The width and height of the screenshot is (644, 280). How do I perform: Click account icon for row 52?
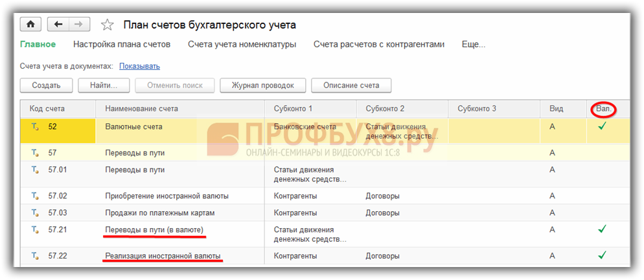click(x=35, y=127)
